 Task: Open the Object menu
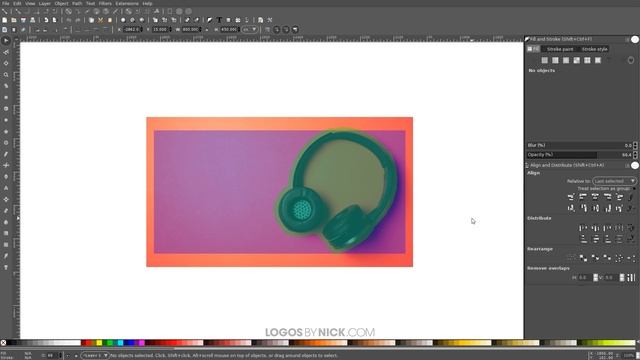pyautogui.click(x=62, y=3)
